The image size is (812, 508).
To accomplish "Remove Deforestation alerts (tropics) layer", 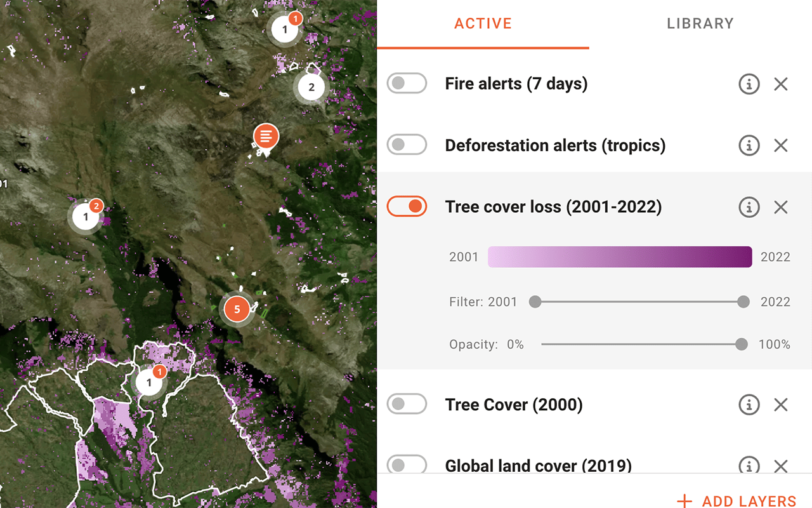I will [x=780, y=145].
